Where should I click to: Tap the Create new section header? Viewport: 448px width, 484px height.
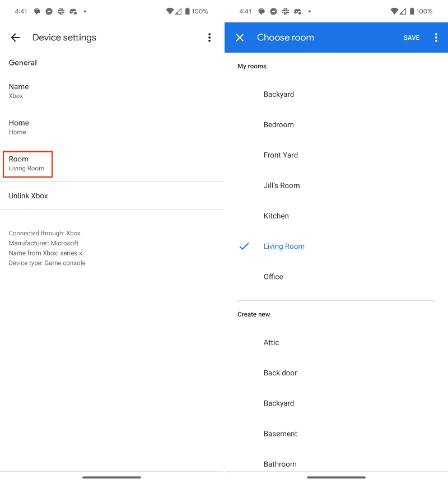[x=254, y=314]
